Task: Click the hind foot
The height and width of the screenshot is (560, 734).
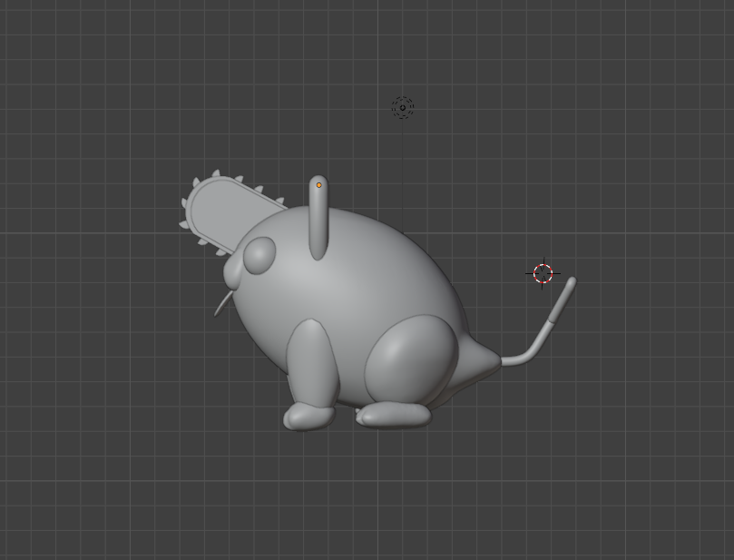Action: pos(394,415)
